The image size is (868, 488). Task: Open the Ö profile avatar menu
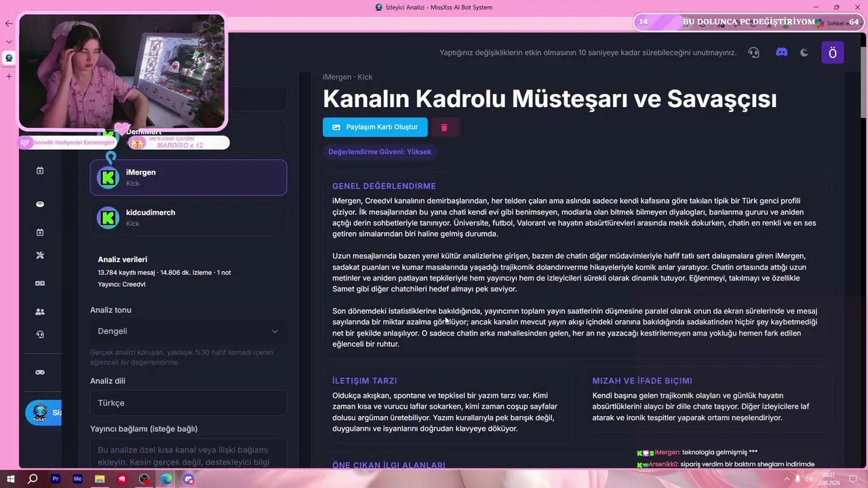tap(833, 53)
